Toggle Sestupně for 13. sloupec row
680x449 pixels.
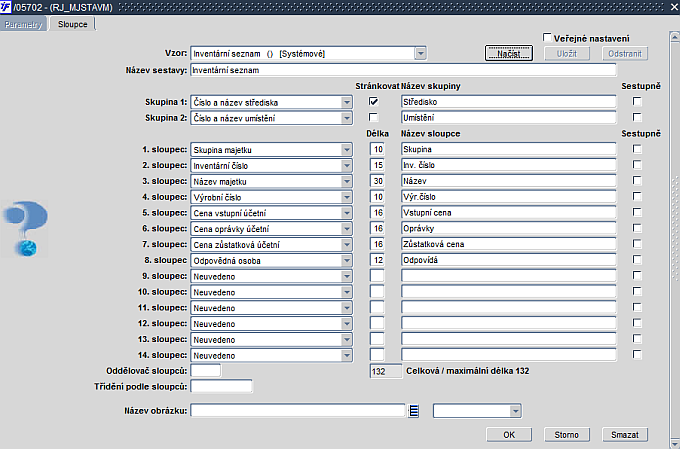637,338
